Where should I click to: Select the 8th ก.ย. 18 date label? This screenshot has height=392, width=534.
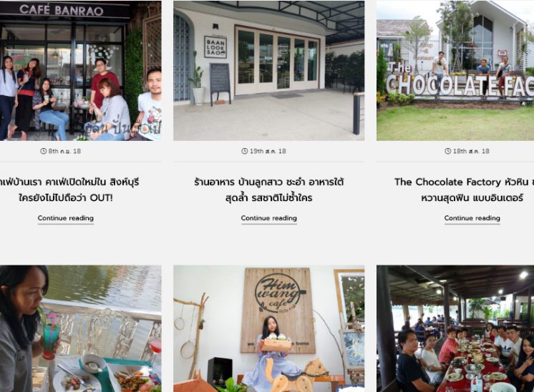[64, 151]
